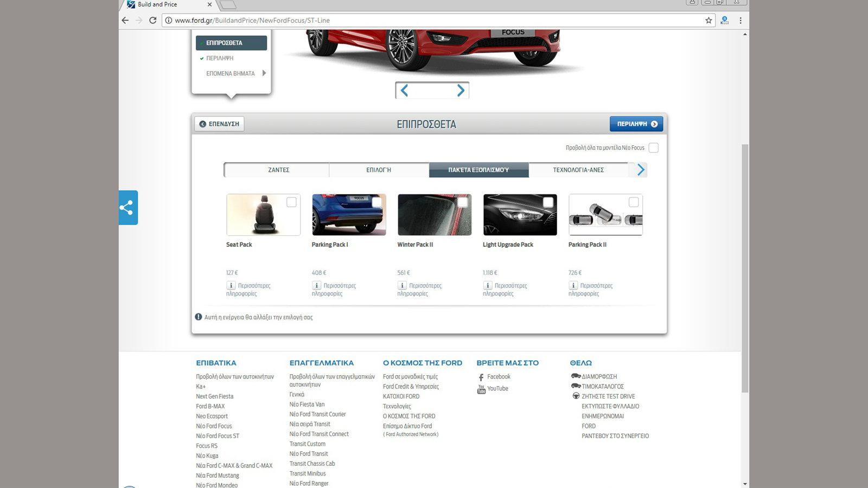Open the Seat Pack thumbnail image
The width and height of the screenshot is (868, 488).
(263, 215)
